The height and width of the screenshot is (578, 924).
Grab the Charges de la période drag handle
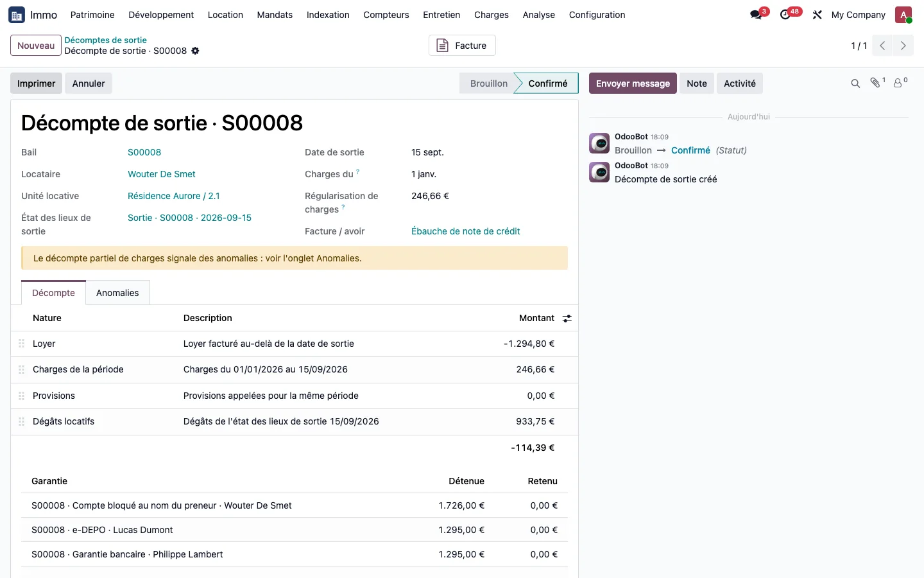click(x=21, y=369)
